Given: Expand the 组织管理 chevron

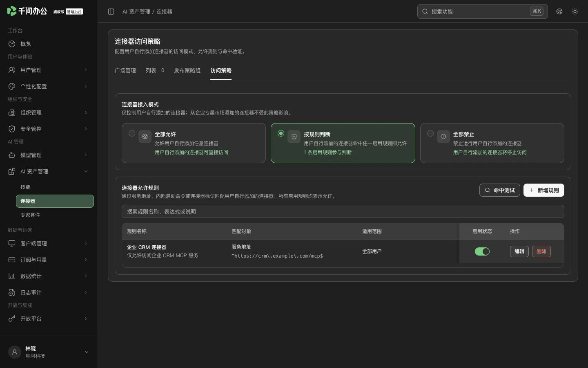Looking at the screenshot, I should 86,112.
